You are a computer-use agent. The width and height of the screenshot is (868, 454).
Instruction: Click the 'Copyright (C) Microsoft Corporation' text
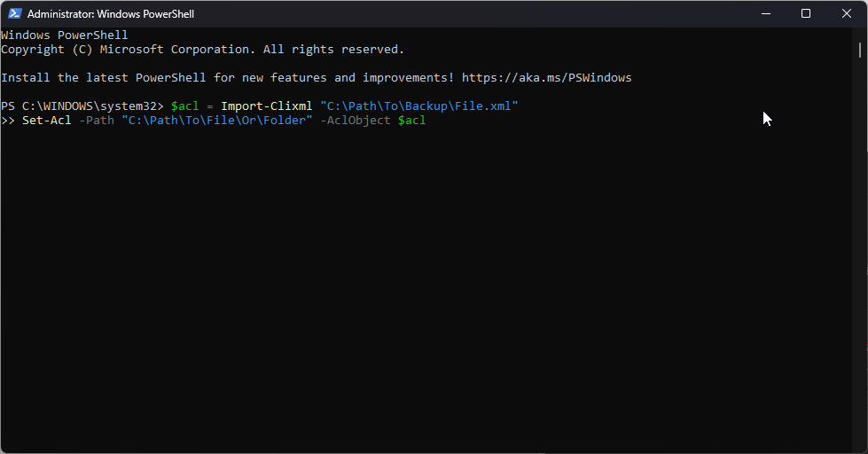[124, 50]
